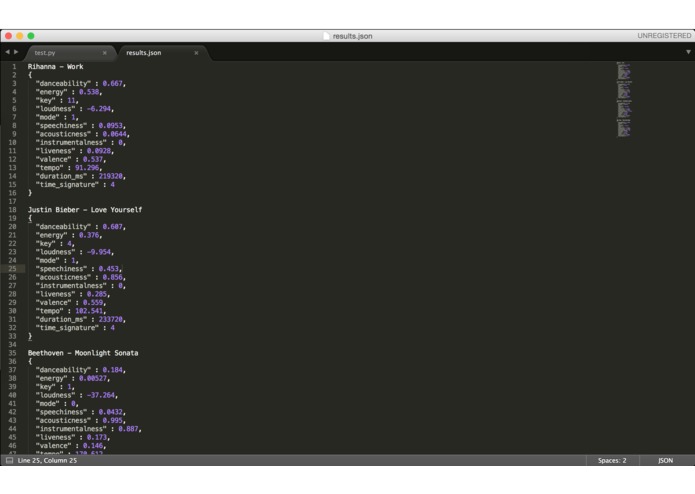Click the opening brace on line 19
Screen dimensions: 695x494
tap(30, 218)
